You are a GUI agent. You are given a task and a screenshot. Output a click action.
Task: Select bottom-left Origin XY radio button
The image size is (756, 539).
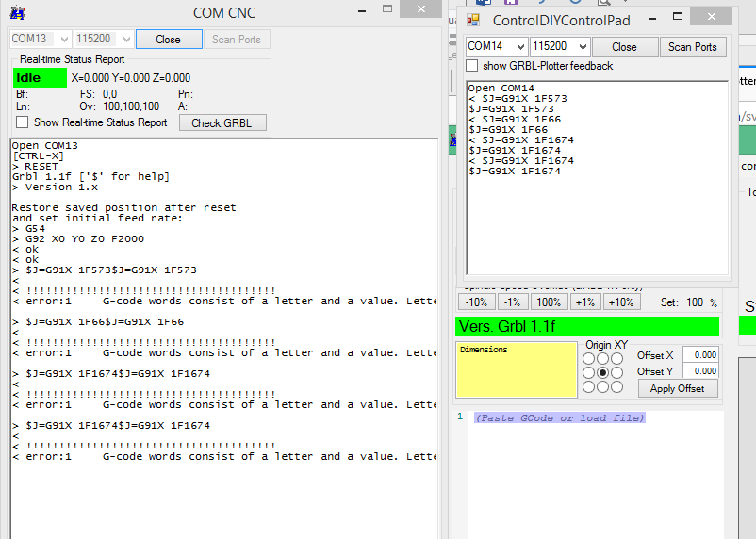pos(589,387)
